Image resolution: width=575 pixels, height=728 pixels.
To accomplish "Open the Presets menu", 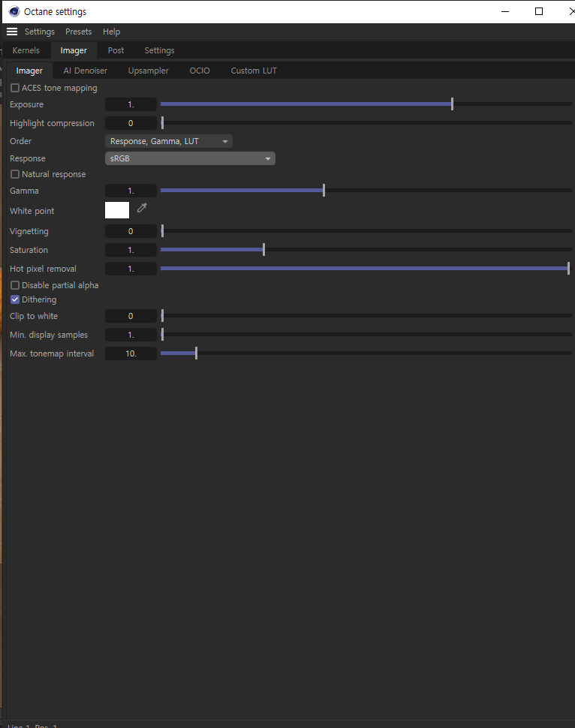I will [78, 32].
